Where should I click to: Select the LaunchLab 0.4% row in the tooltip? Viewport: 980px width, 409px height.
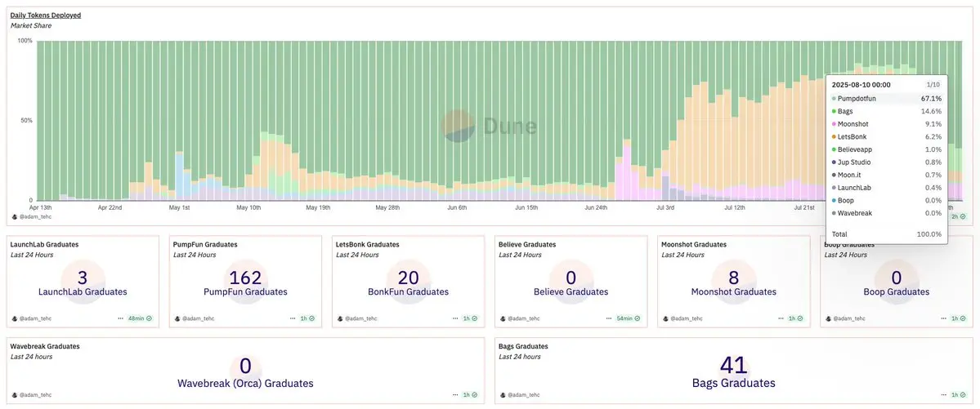click(x=887, y=188)
